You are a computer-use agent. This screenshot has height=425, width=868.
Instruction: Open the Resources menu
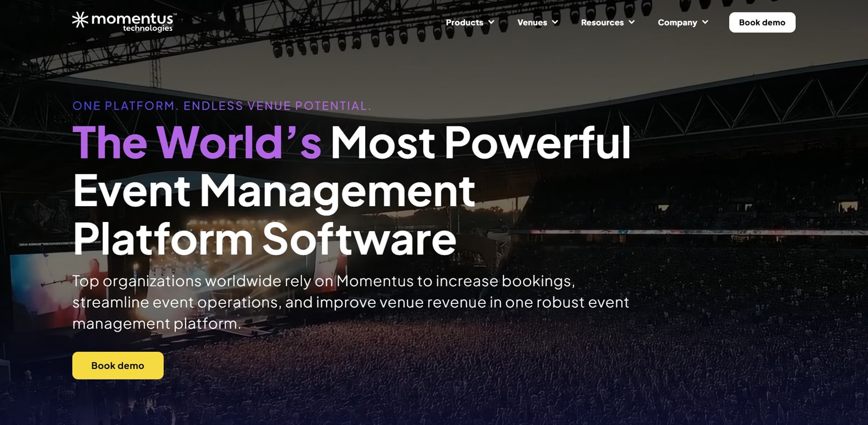[x=602, y=22]
